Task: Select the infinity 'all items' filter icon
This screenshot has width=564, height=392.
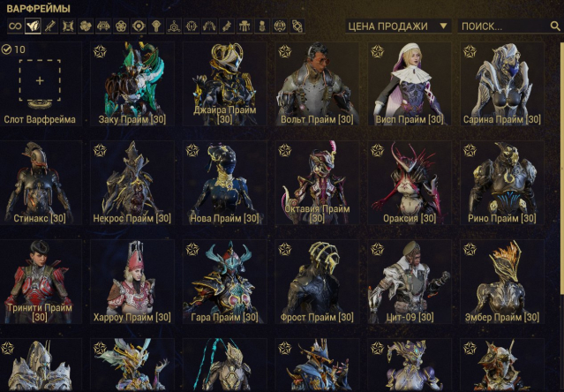Action: [15, 26]
